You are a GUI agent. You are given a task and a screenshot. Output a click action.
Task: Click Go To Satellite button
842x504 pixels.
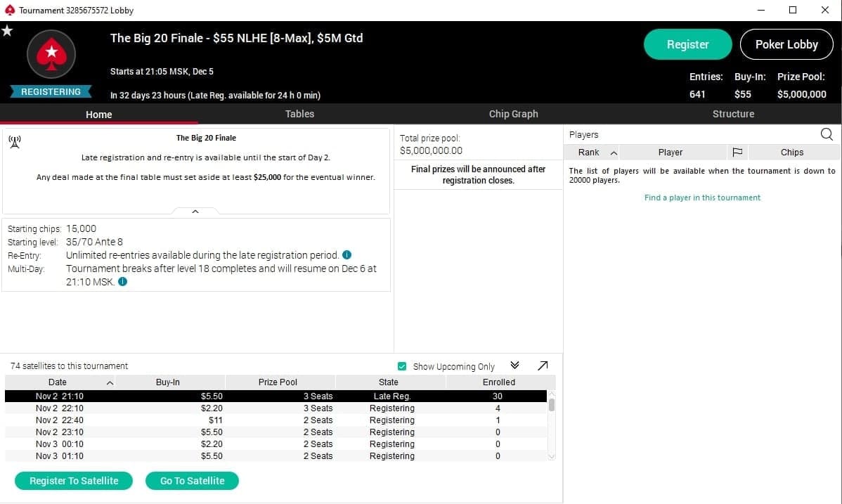[x=193, y=481]
